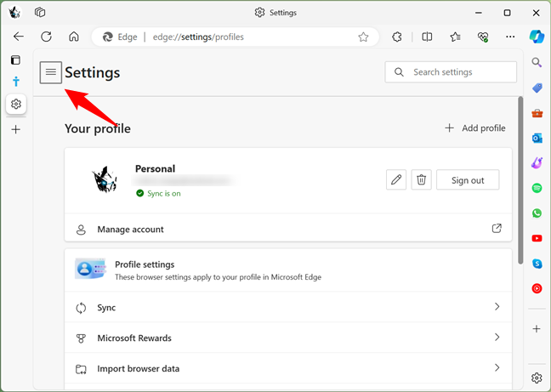551x392 pixels.
Task: Click the address bar URL
Action: point(198,37)
